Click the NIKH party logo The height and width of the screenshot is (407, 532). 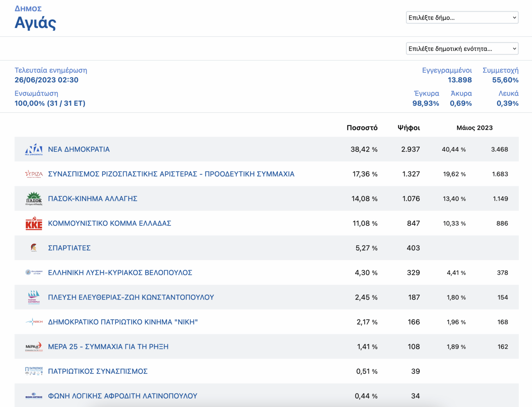coord(34,322)
